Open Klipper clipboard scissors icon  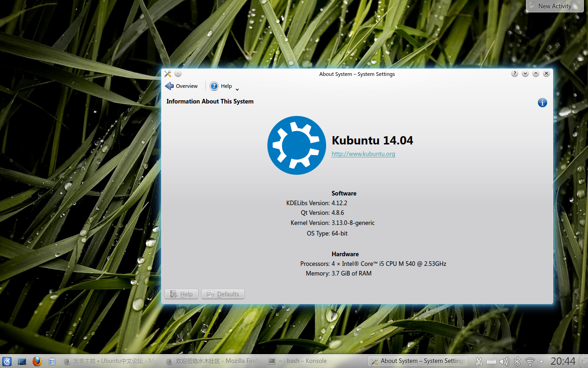point(479,362)
